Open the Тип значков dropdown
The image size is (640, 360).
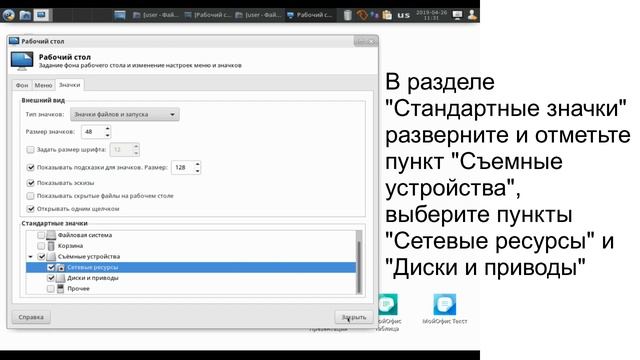coord(124,114)
